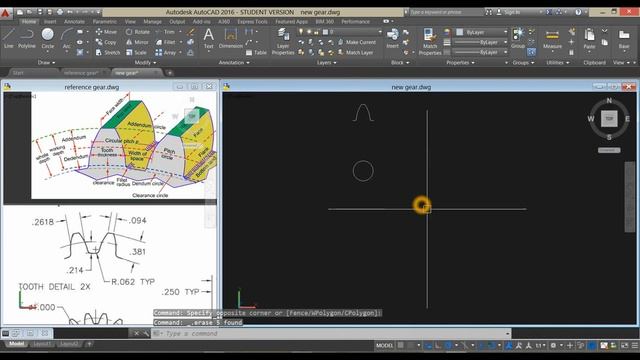Expand the Utilities panel dropdown
The image size is (640, 360).
[x=558, y=62]
